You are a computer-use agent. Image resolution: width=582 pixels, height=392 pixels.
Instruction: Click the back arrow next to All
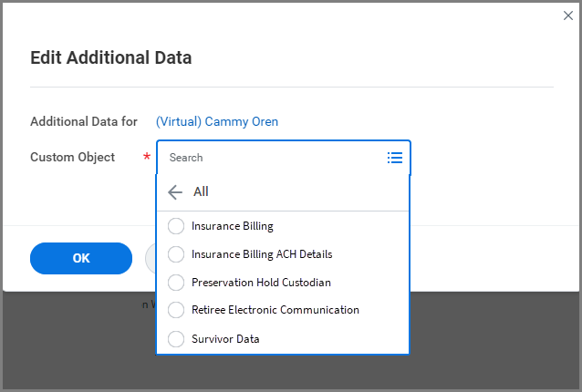coord(176,192)
